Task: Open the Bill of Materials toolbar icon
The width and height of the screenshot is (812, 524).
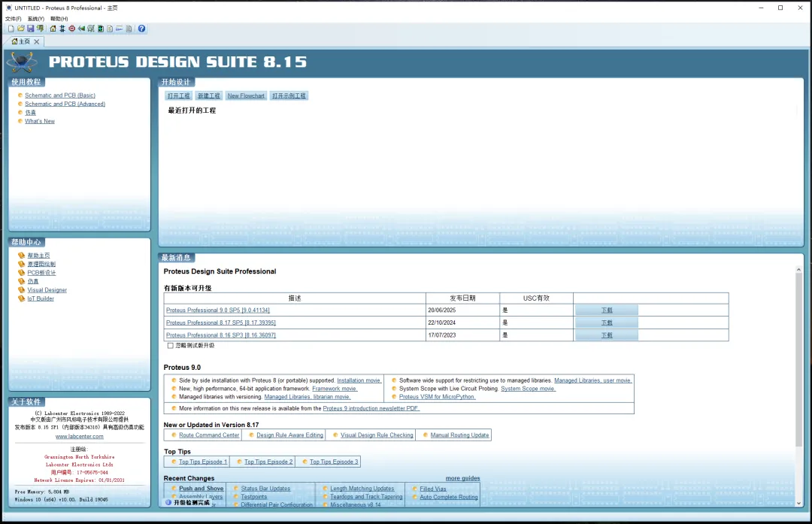Action: [110, 29]
